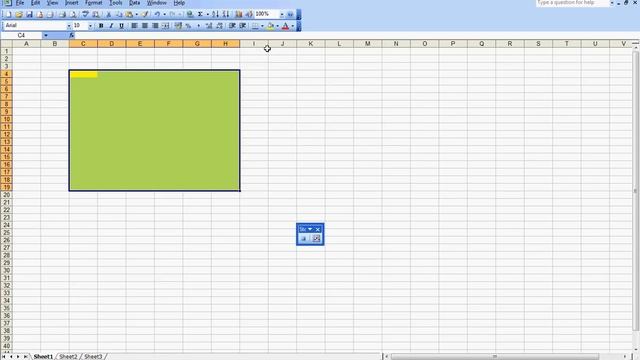640x360 pixels.
Task: Show the Drawing toolbar icon
Action: coord(249,14)
